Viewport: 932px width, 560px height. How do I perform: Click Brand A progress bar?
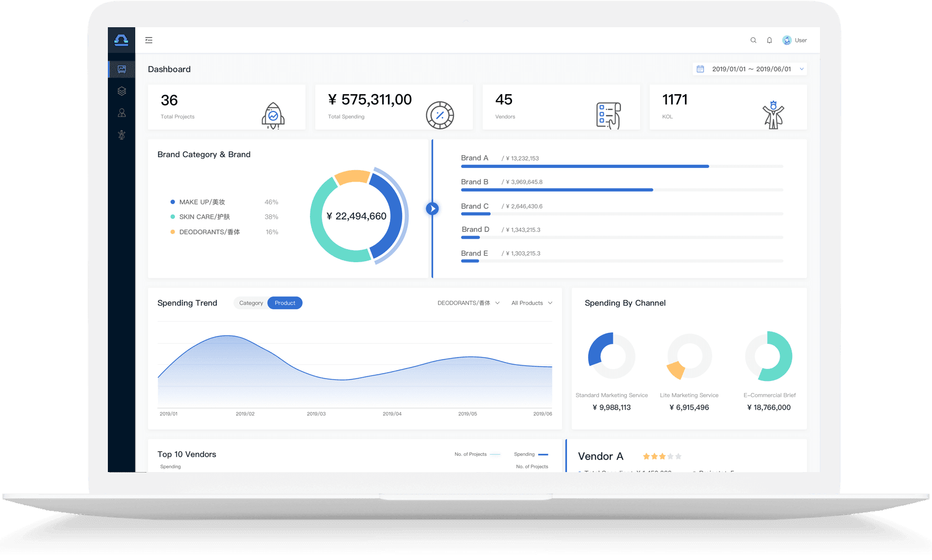coord(622,166)
